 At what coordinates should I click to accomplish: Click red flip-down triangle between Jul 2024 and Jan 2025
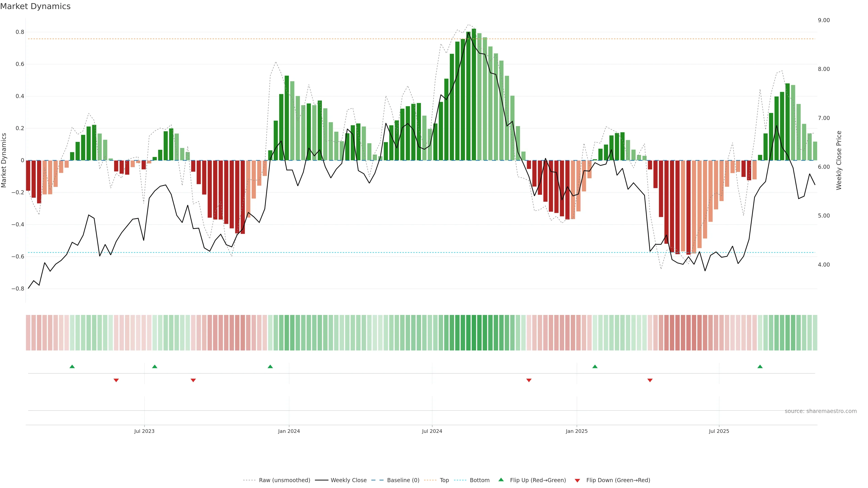pyautogui.click(x=529, y=380)
